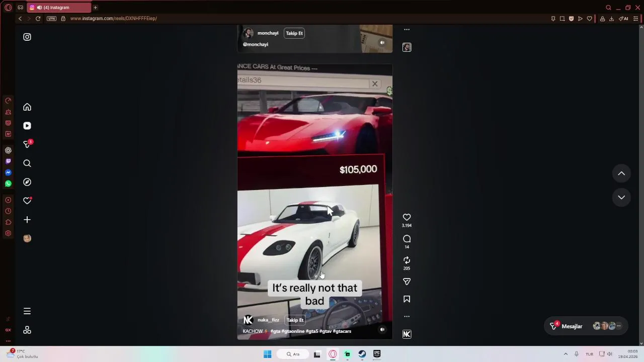Open the Opera GX main menu
The image size is (644, 362).
(8, 8)
